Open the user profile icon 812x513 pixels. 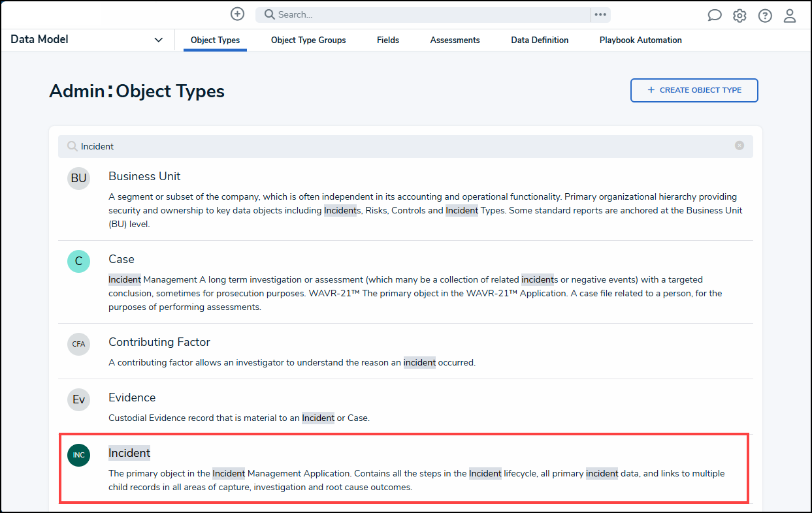coord(790,15)
